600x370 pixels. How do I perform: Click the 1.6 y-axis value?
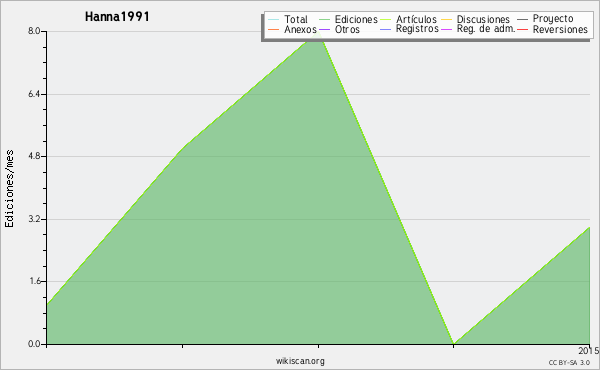coord(35,281)
